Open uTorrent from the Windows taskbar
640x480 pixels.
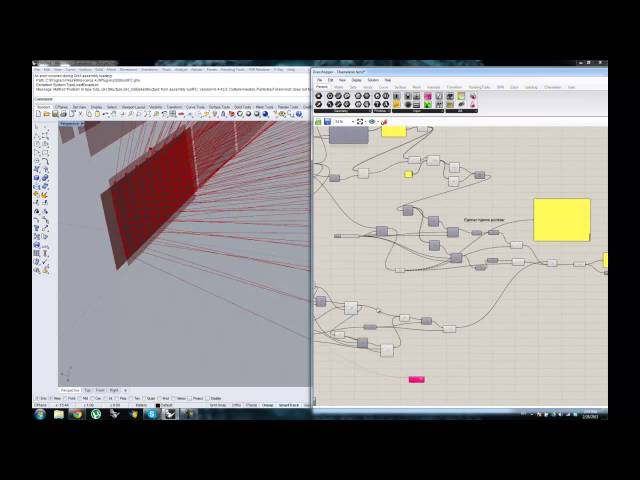(96, 414)
